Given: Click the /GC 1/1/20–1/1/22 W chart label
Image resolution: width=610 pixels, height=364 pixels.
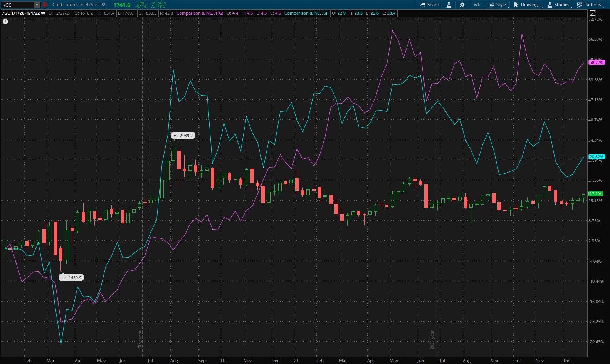Looking at the screenshot, I should click(24, 13).
